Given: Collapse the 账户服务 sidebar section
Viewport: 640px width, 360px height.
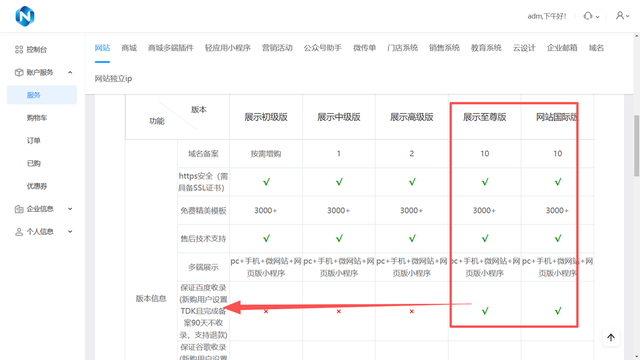Looking at the screenshot, I should 70,72.
